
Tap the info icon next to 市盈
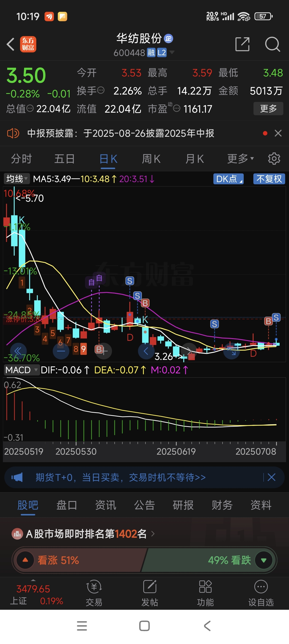click(177, 109)
